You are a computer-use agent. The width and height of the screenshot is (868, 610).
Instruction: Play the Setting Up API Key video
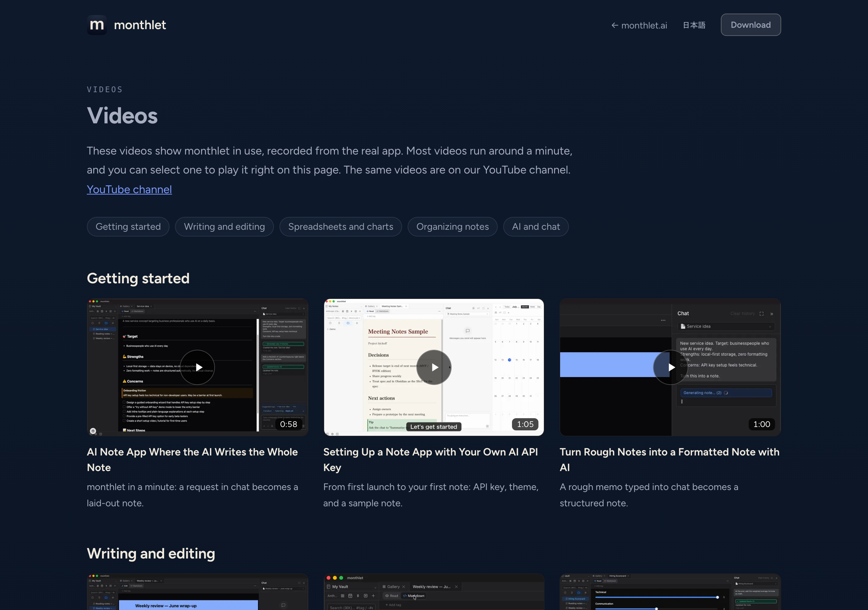pos(434,367)
